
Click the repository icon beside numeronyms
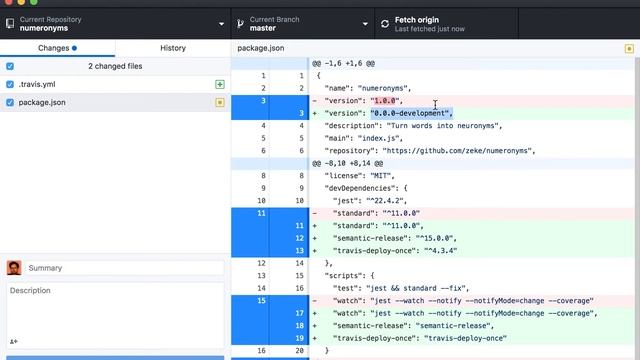(10, 24)
